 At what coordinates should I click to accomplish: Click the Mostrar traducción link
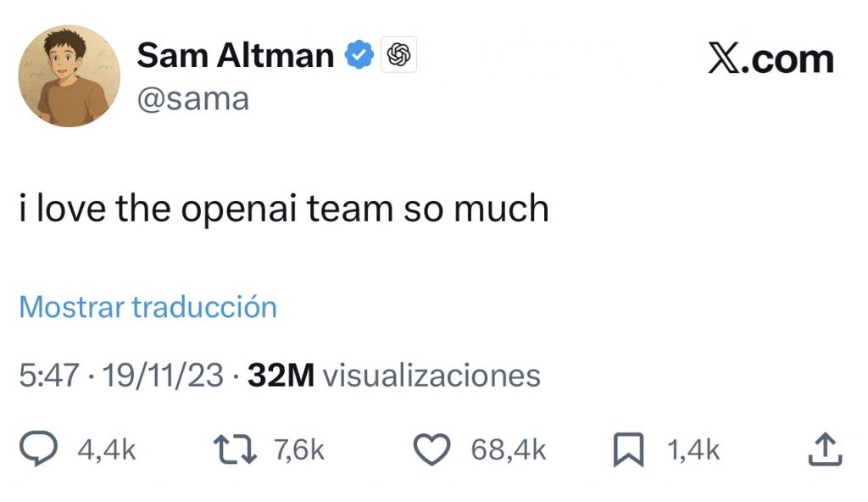(x=147, y=307)
